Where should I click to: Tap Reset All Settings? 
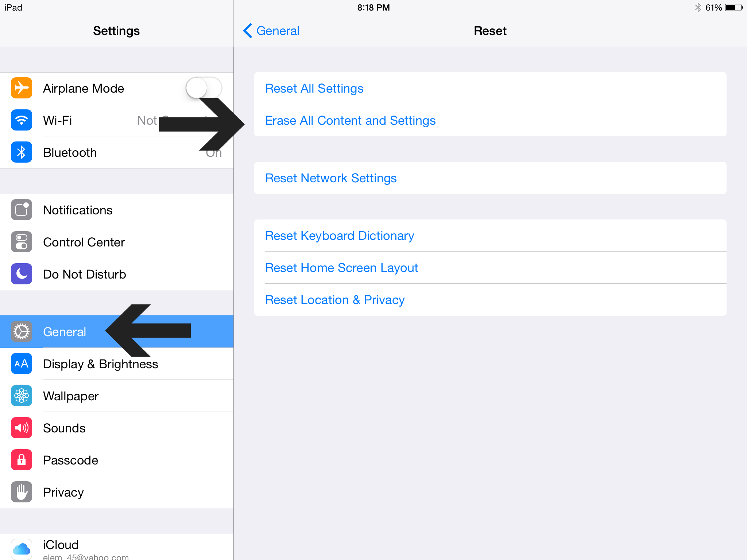490,88
